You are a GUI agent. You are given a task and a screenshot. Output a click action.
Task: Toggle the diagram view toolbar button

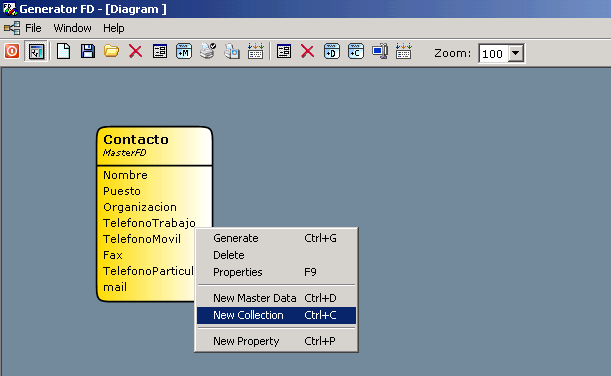click(36, 51)
